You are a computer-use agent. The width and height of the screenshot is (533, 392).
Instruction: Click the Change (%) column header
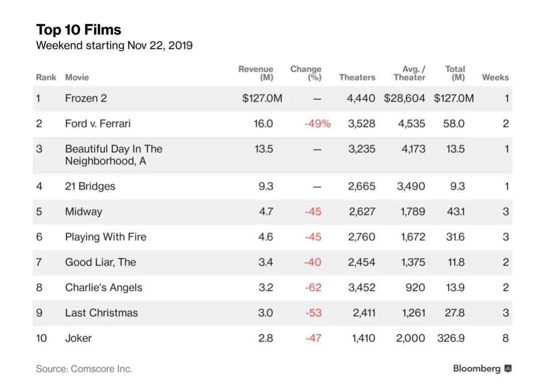pyautogui.click(x=306, y=73)
